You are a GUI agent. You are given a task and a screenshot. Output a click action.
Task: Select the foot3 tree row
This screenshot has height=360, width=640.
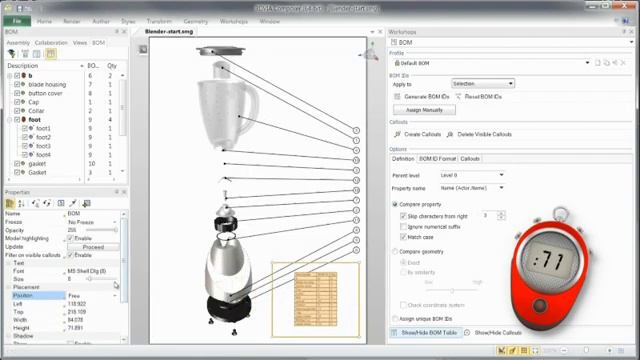pos(43,146)
